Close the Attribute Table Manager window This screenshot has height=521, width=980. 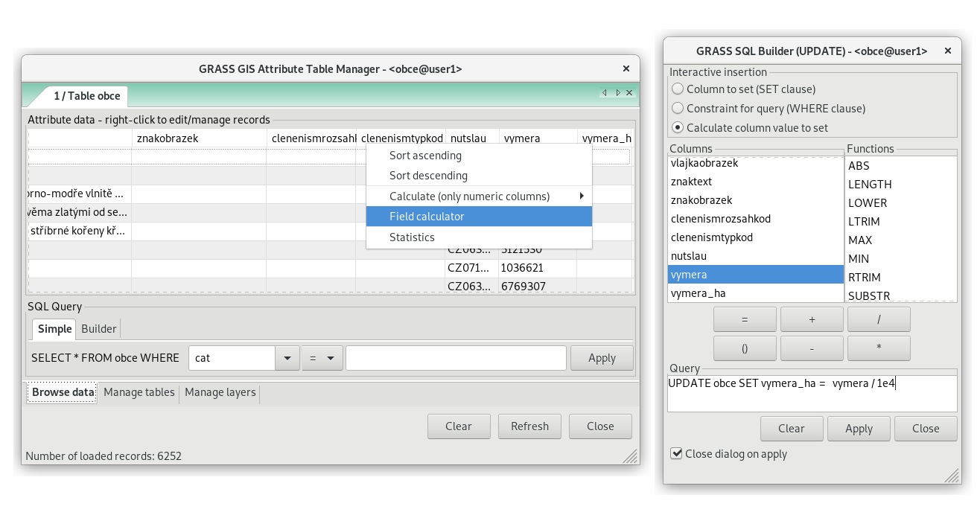tap(626, 68)
